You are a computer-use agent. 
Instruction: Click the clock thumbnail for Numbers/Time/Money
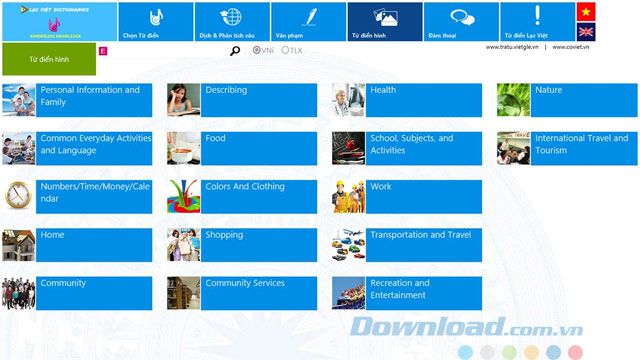(18, 196)
